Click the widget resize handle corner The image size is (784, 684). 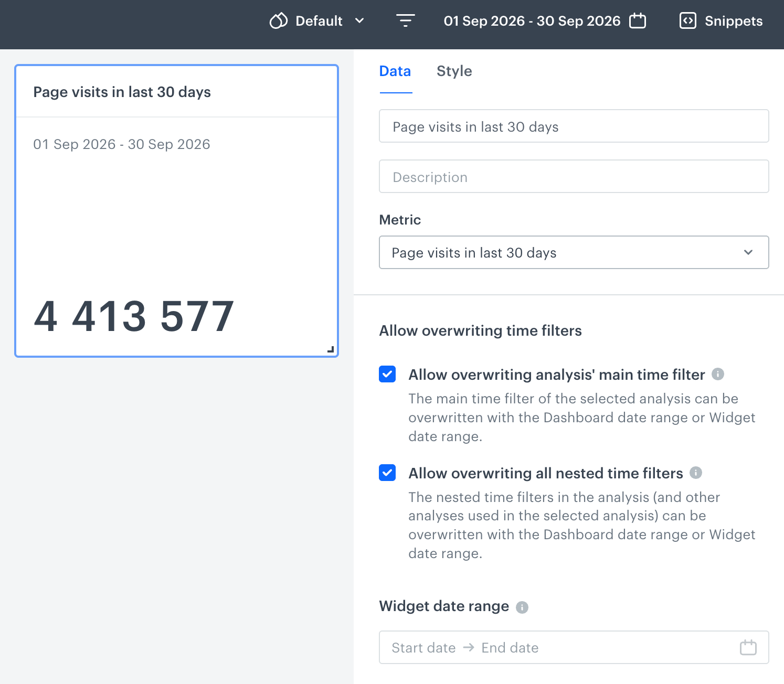331,349
